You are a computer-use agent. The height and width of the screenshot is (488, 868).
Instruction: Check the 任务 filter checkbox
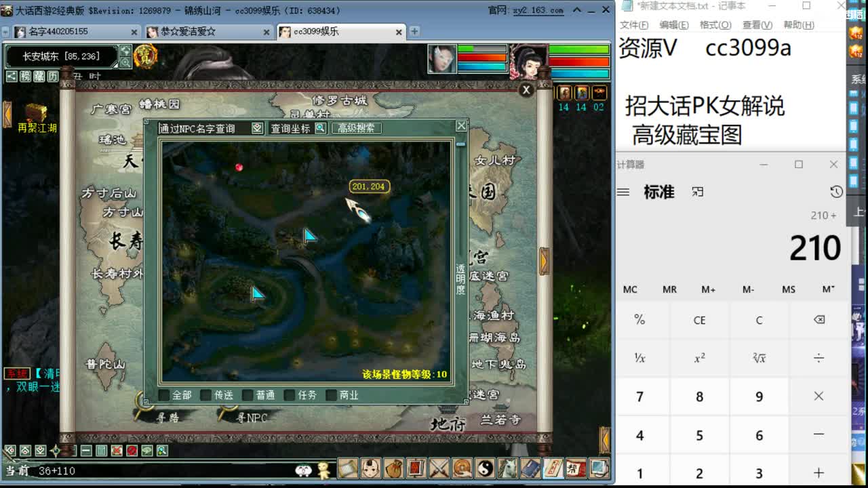[290, 394]
